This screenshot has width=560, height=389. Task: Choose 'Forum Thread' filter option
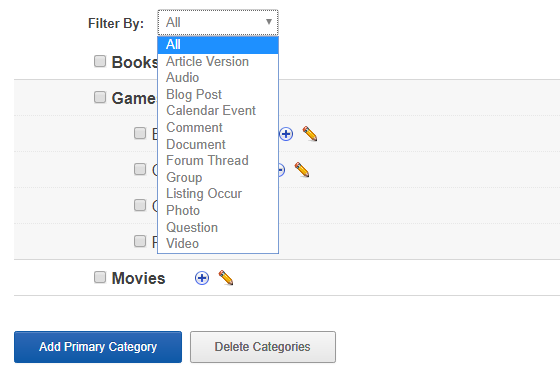[x=218, y=161]
